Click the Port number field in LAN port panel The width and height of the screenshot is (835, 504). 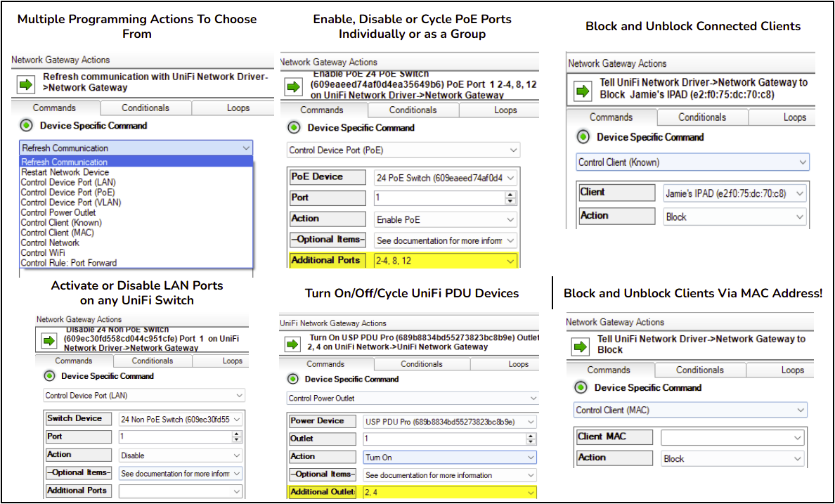pos(175,437)
